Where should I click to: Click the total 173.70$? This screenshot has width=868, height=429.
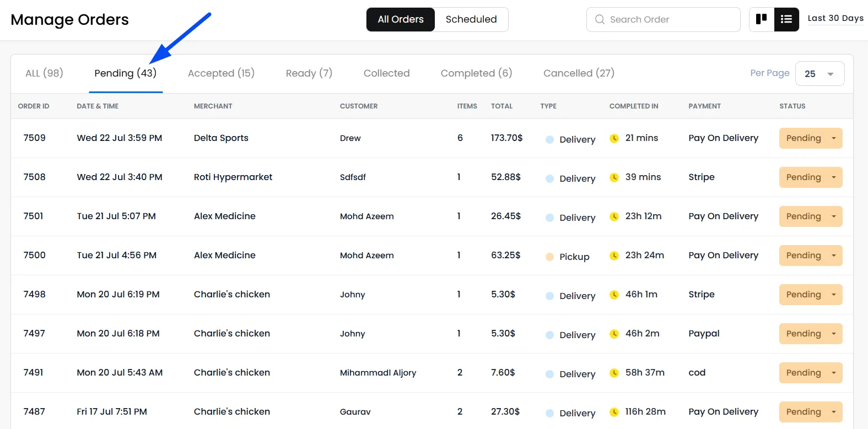(x=507, y=138)
